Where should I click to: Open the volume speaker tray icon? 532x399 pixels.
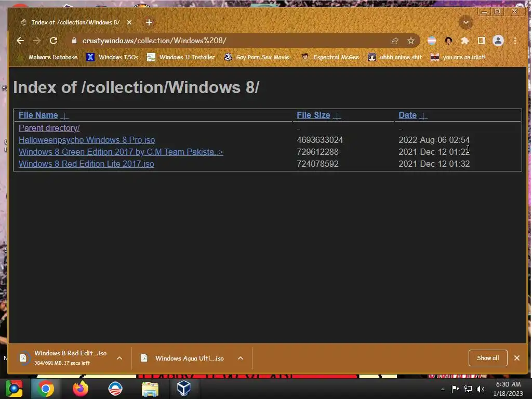point(481,389)
